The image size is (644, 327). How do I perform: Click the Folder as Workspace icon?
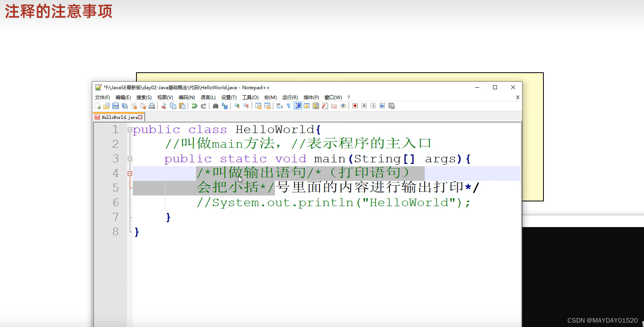coord(334,106)
